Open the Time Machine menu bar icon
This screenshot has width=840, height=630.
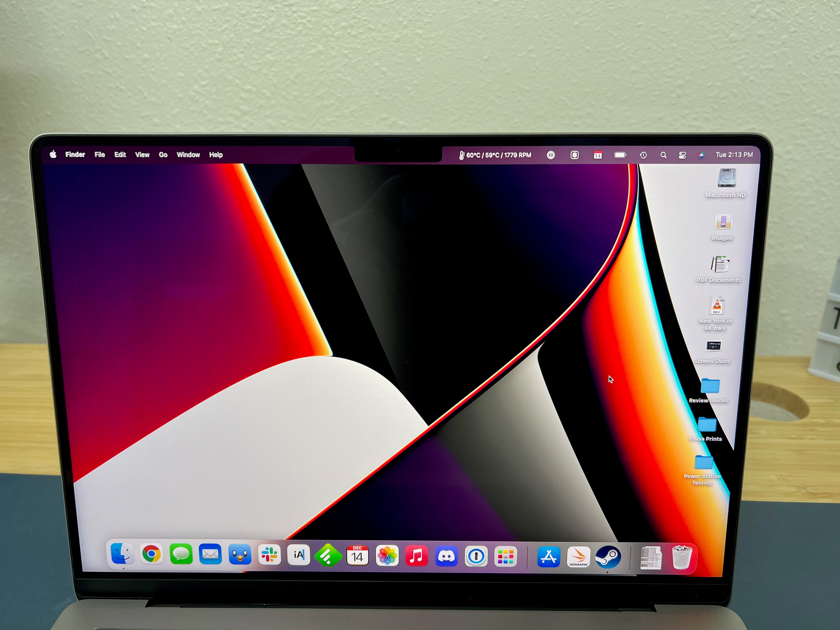[x=643, y=155]
